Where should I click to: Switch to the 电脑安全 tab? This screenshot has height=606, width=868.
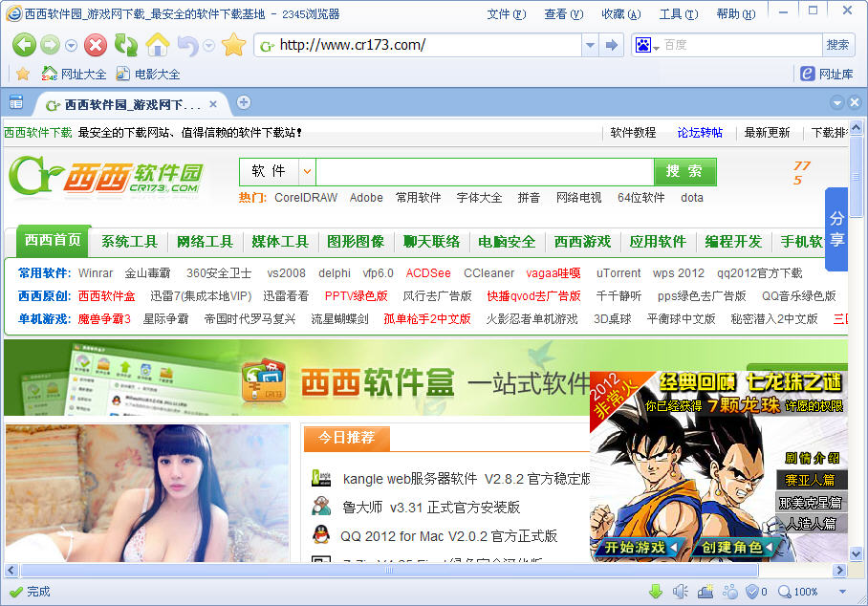(507, 242)
